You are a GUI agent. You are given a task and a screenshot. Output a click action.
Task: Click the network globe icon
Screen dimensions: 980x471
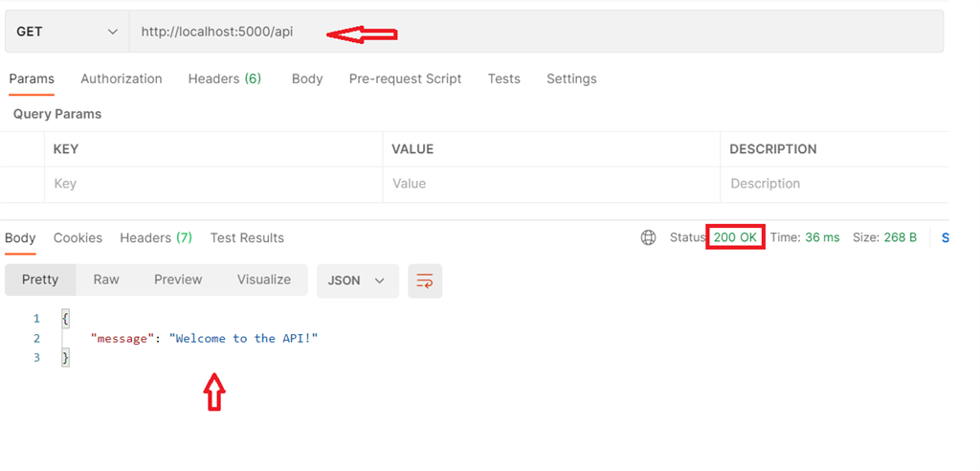(x=649, y=237)
